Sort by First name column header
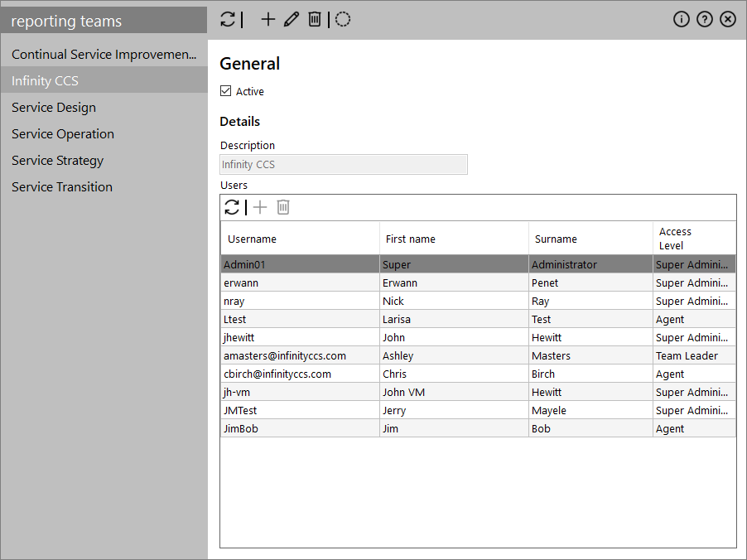 pos(454,239)
